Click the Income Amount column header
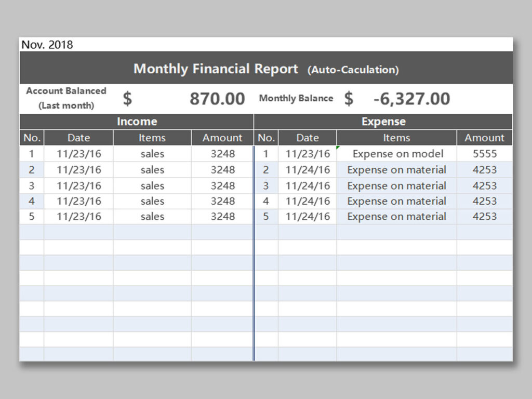Viewport: 532px width, 399px height. coord(222,138)
